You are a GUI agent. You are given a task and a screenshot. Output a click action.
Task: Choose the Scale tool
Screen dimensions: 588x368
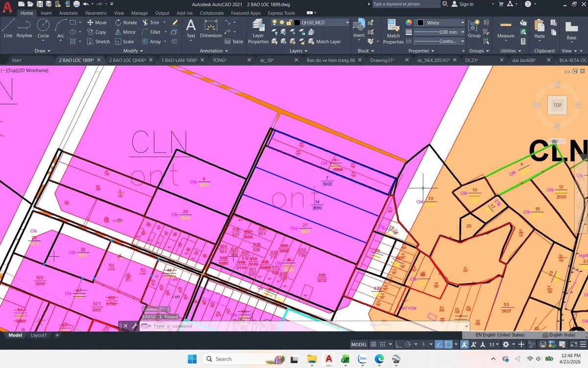(124, 42)
